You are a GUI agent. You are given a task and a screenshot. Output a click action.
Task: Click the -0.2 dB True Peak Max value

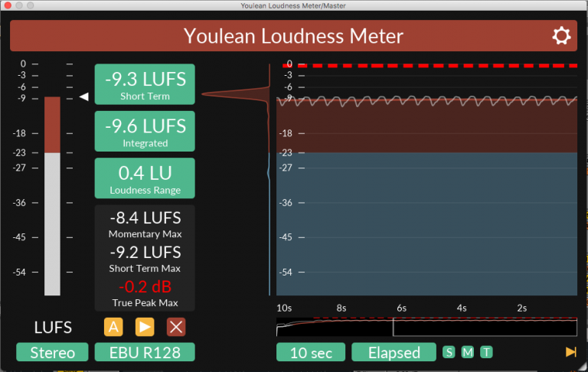point(145,287)
